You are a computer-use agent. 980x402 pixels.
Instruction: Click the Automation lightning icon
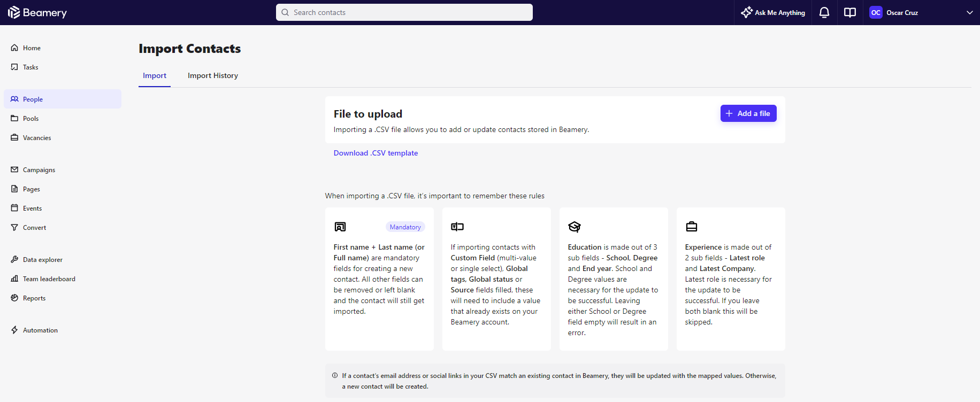click(14, 330)
